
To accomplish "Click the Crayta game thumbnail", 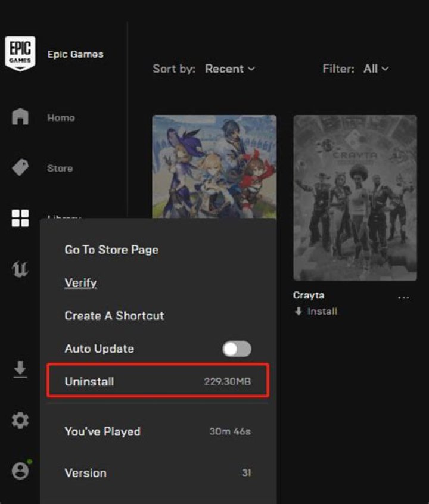I will (355, 198).
